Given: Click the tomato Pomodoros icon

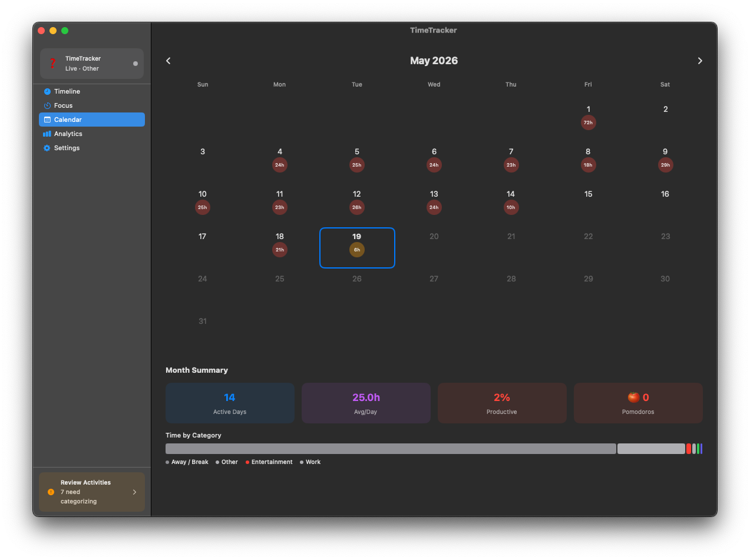Looking at the screenshot, I should [633, 397].
